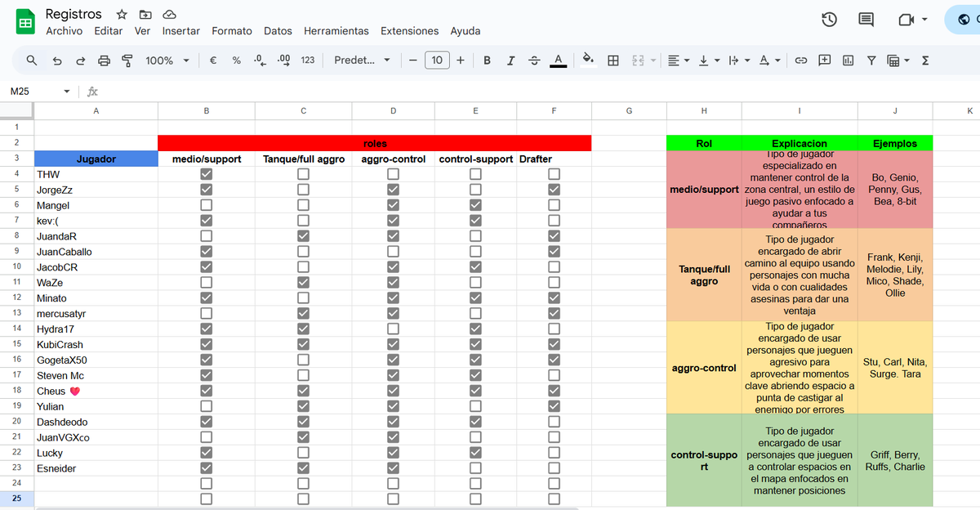
Task: Open the Editar menu
Action: point(109,31)
